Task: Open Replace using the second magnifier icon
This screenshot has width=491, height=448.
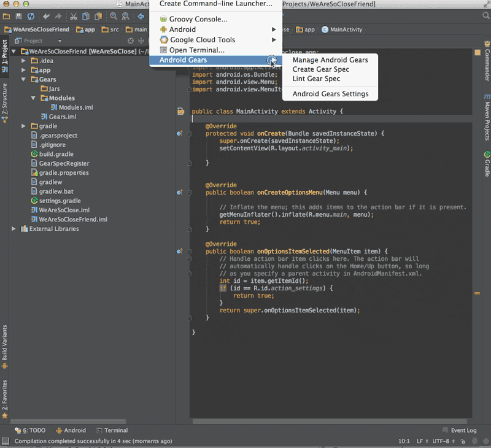Action: (x=126, y=17)
